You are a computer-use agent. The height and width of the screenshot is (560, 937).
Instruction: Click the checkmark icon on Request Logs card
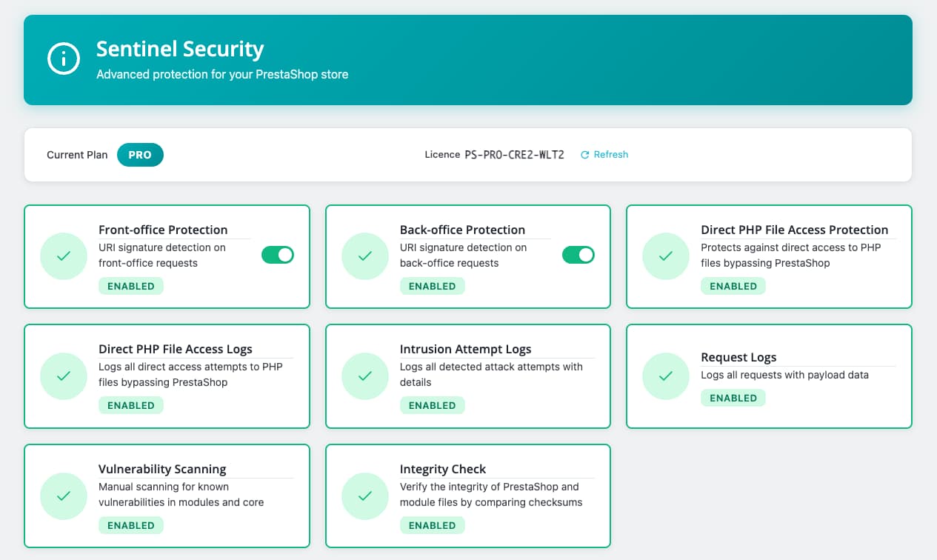[665, 376]
